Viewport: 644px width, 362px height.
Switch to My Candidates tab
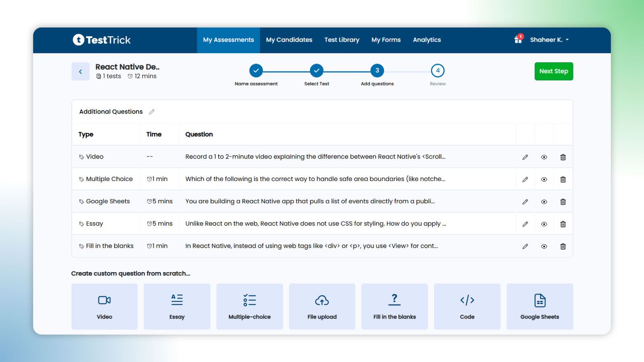tap(289, 40)
